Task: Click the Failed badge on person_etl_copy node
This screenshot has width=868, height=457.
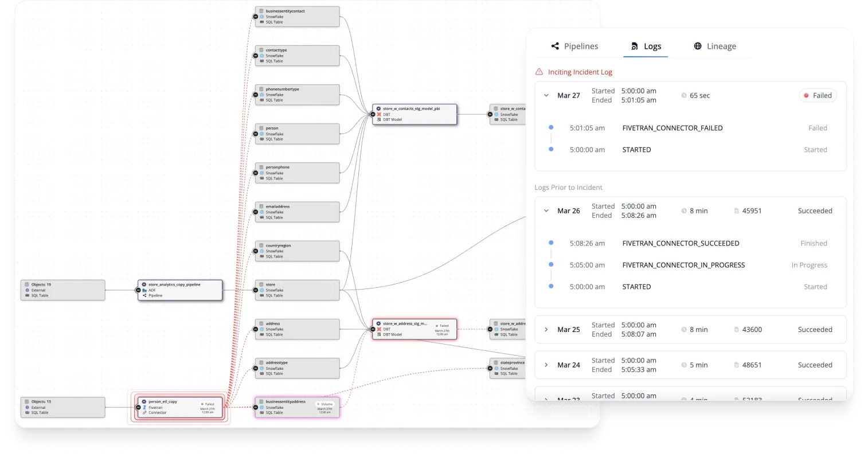Action: pos(208,404)
